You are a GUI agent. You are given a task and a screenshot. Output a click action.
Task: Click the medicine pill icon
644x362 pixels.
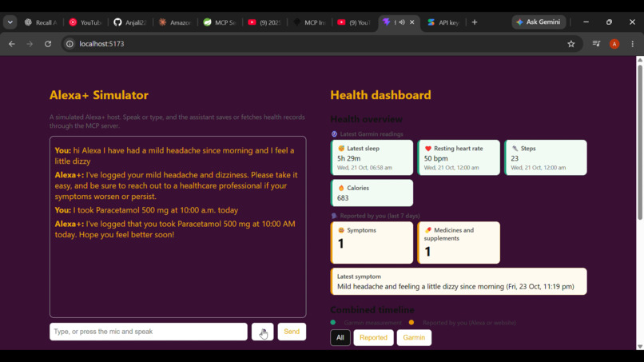coord(428,230)
